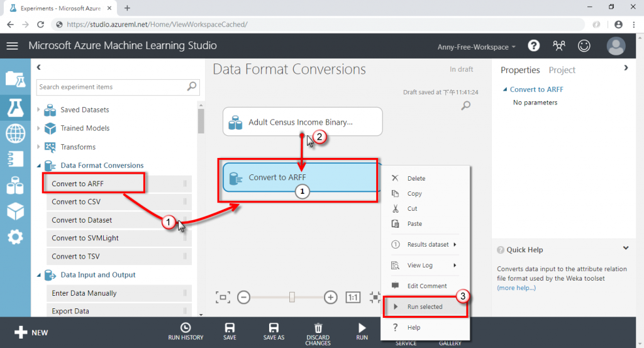
Task: Select the Convert to Dataset module
Action: (119, 220)
